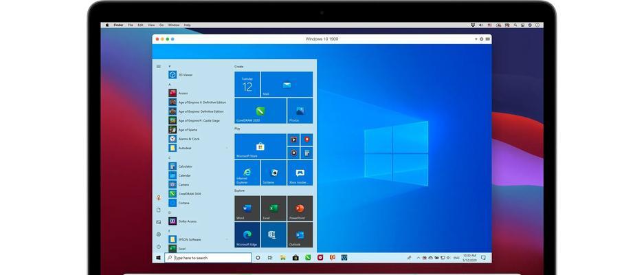Open 3D Viewer from the app list

[x=181, y=75]
